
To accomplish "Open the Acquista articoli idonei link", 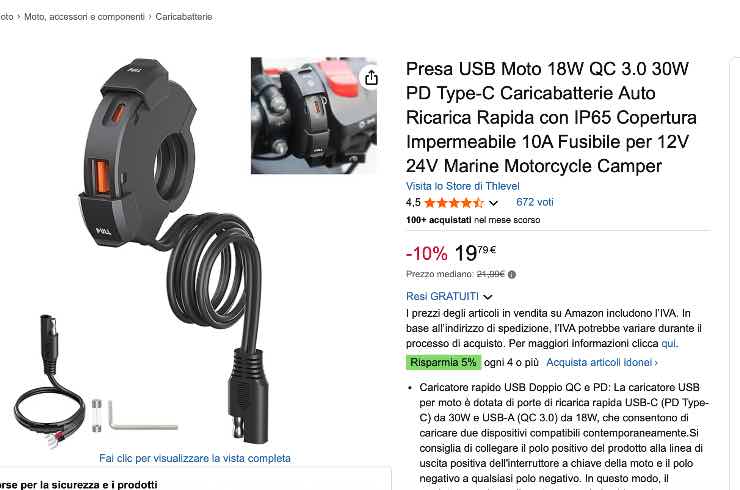I will tap(602, 363).
